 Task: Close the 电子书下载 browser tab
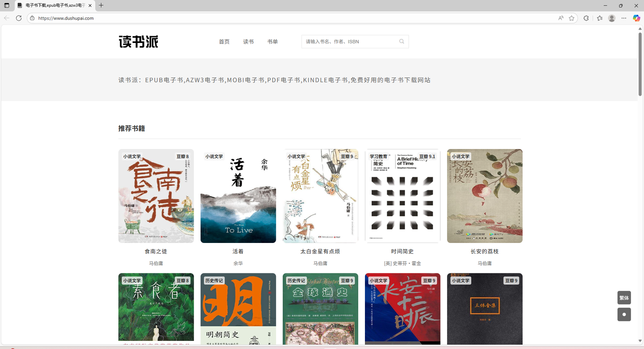click(x=90, y=5)
